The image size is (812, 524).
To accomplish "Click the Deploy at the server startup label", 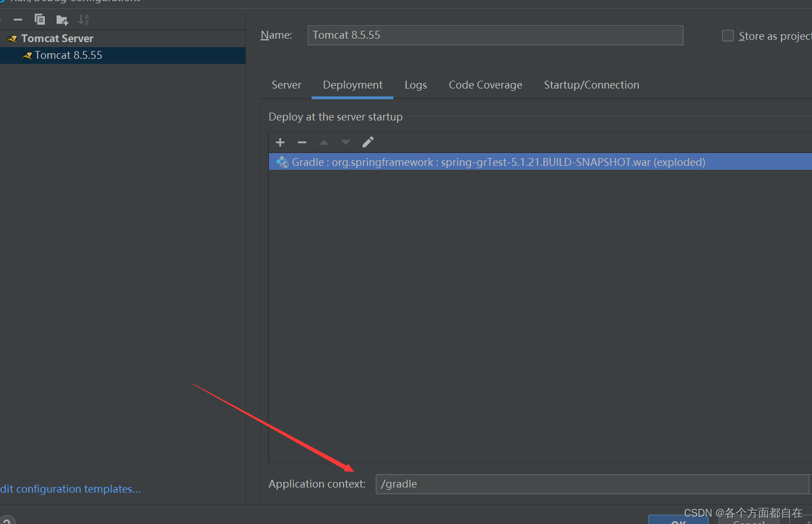I will coord(336,117).
